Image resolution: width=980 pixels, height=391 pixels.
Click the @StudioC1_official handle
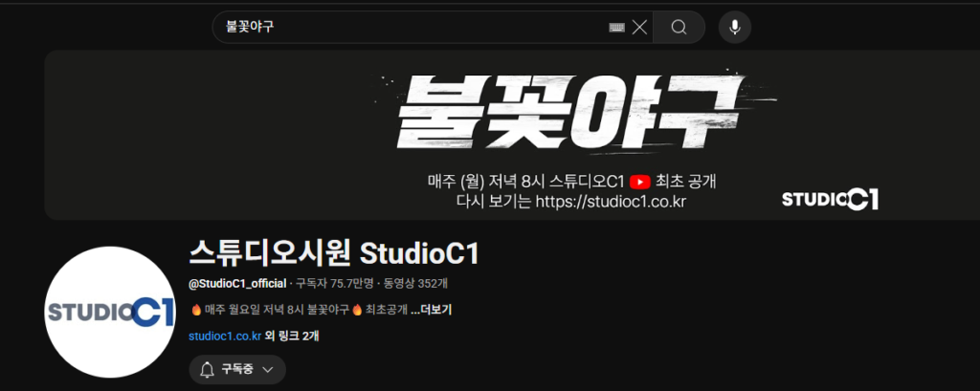(x=237, y=284)
